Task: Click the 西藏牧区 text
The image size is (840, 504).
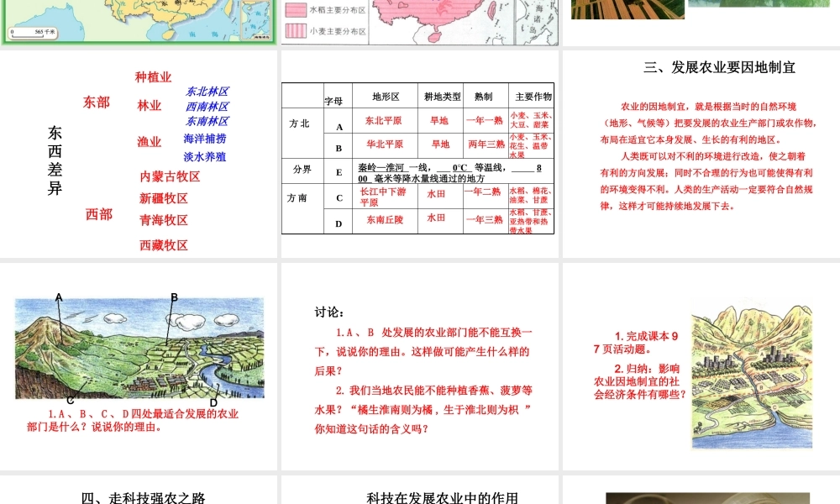Action: pyautogui.click(x=164, y=245)
